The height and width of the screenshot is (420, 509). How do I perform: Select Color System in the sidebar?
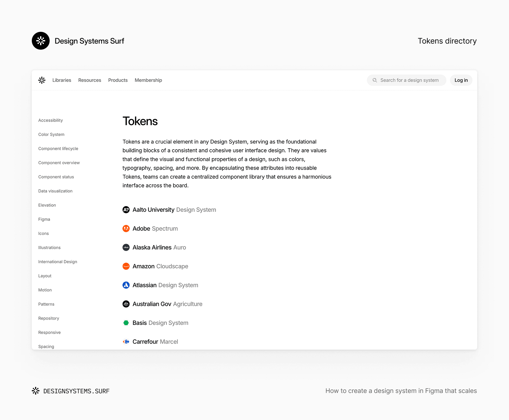[51, 134]
